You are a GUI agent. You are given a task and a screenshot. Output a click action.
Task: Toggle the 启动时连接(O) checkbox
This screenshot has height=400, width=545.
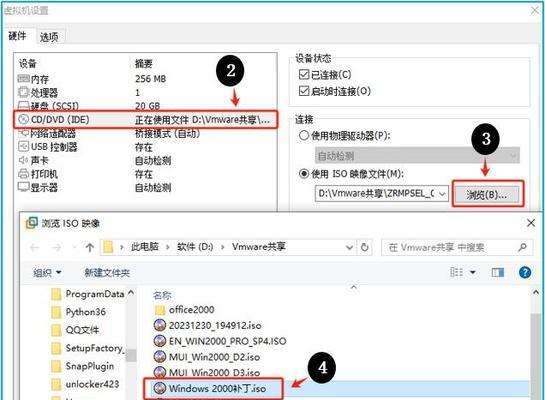(x=304, y=91)
